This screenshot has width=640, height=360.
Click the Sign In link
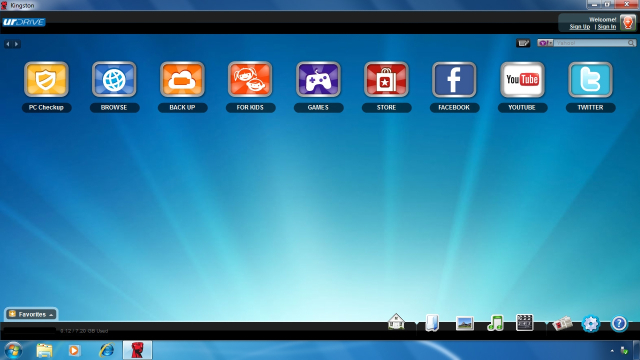(x=607, y=27)
